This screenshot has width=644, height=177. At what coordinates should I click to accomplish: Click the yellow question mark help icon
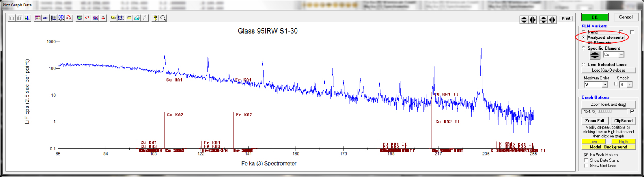pos(155,18)
